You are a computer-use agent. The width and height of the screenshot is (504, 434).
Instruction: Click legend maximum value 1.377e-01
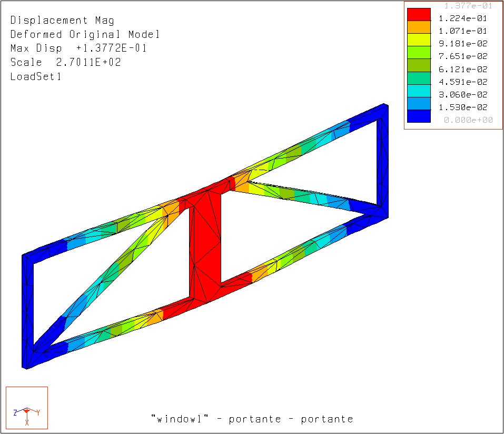click(x=468, y=5)
